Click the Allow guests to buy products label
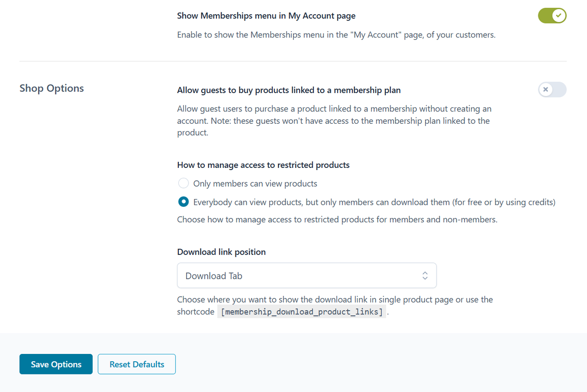Image resolution: width=587 pixels, height=392 pixels. (x=289, y=90)
